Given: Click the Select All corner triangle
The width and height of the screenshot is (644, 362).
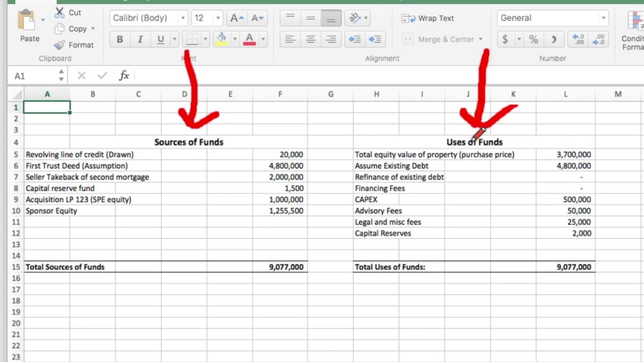Looking at the screenshot, I should 16,94.
